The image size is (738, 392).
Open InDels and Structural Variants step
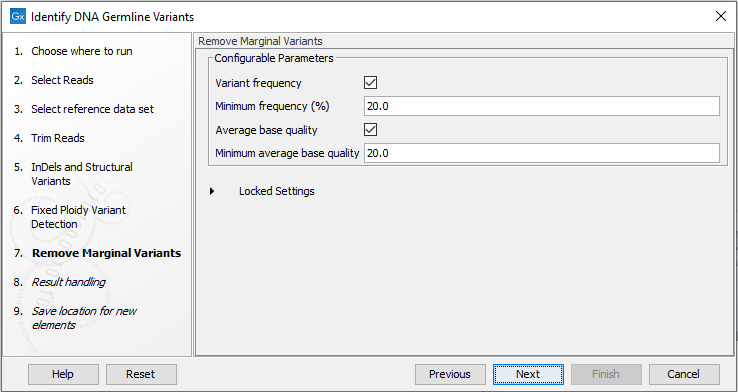click(x=82, y=174)
